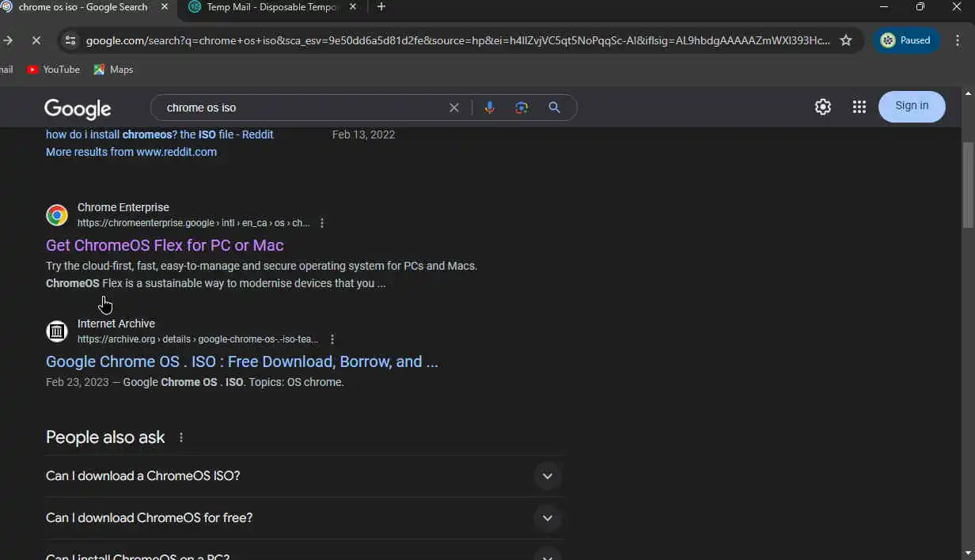Select the chrome os iso - Google Search tab

coord(82,7)
